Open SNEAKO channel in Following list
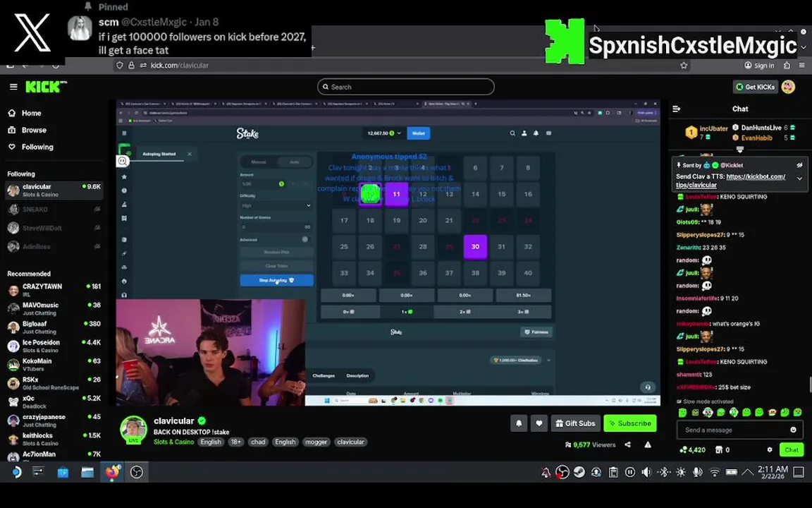 point(54,210)
